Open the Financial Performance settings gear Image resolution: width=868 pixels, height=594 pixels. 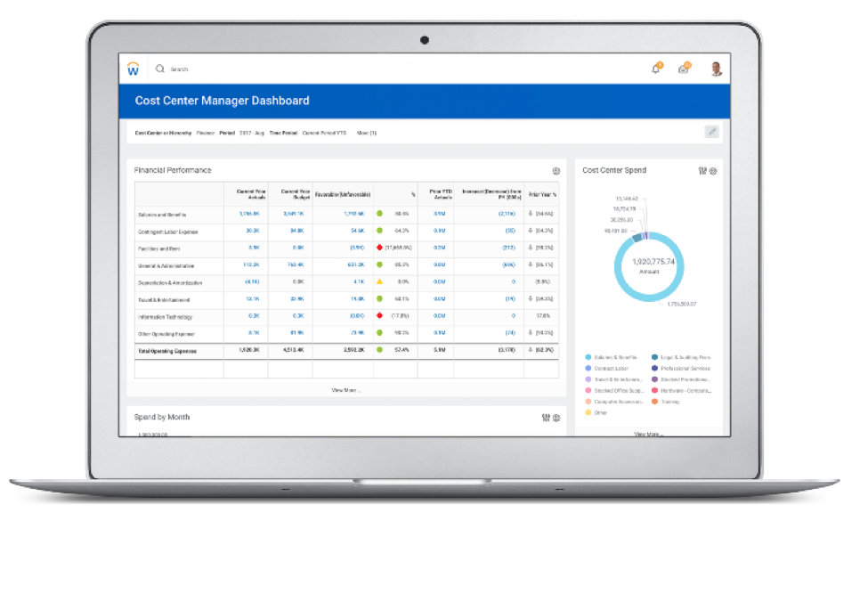[556, 170]
